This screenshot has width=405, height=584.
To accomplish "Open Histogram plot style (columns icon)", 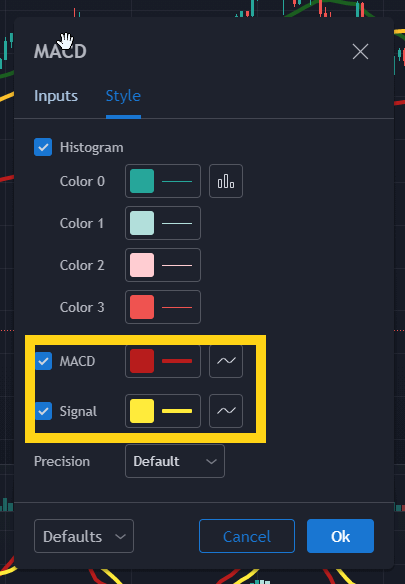I will point(226,181).
